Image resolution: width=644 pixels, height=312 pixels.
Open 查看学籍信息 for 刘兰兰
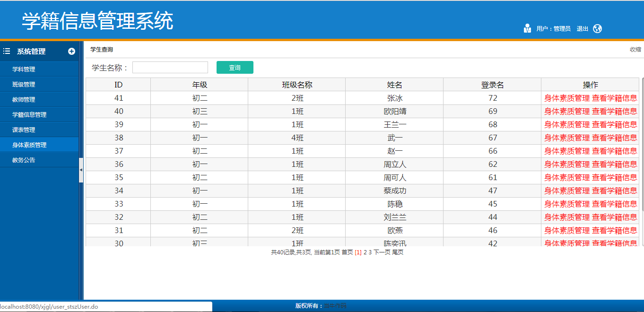[x=615, y=217]
